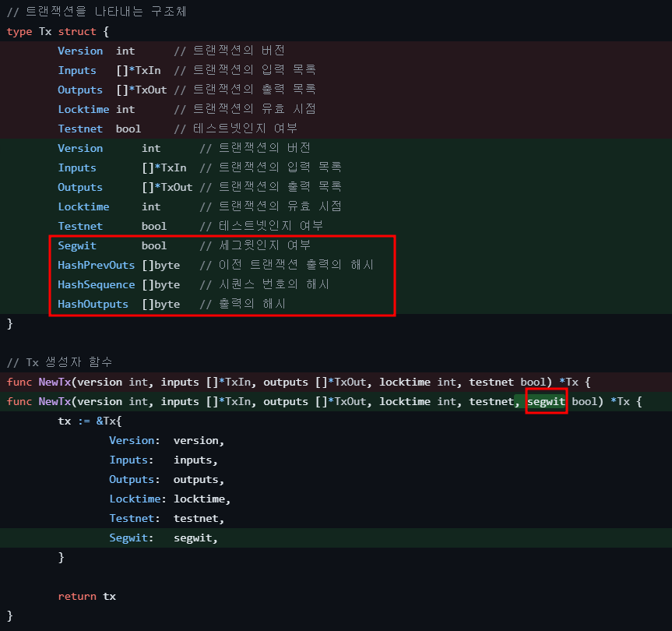Click the 'Segwit:' key in the Tx literal
Viewport: 672px width, 631px height.
coord(132,538)
